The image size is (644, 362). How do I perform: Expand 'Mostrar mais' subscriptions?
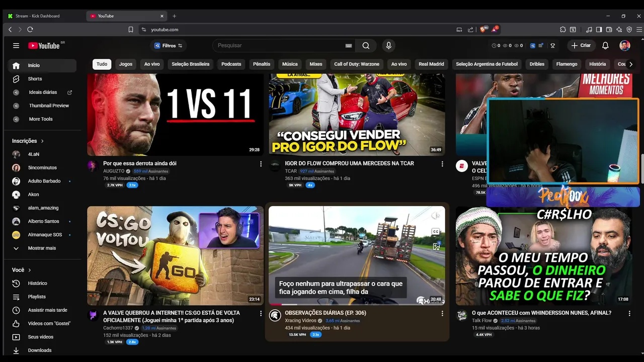[x=42, y=248]
